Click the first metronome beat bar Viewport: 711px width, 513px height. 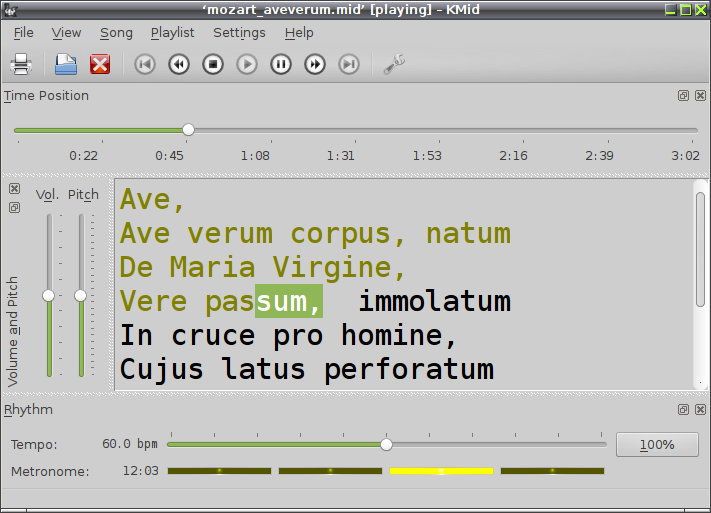[x=219, y=471]
